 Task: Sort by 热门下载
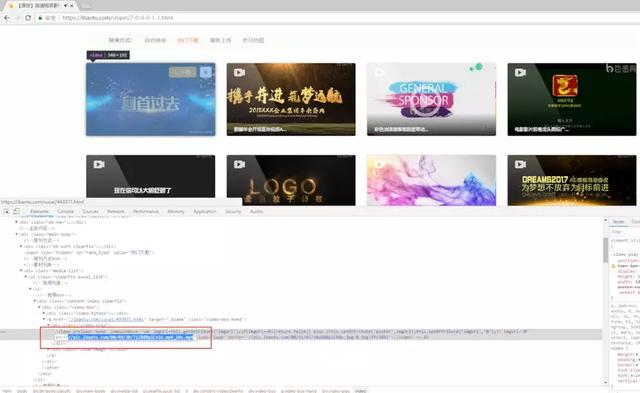pyautogui.click(x=188, y=40)
